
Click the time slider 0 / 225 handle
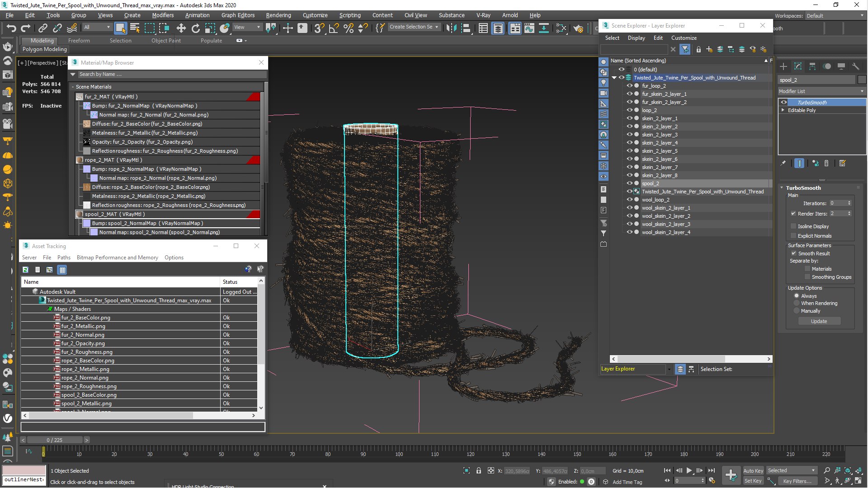(55, 440)
